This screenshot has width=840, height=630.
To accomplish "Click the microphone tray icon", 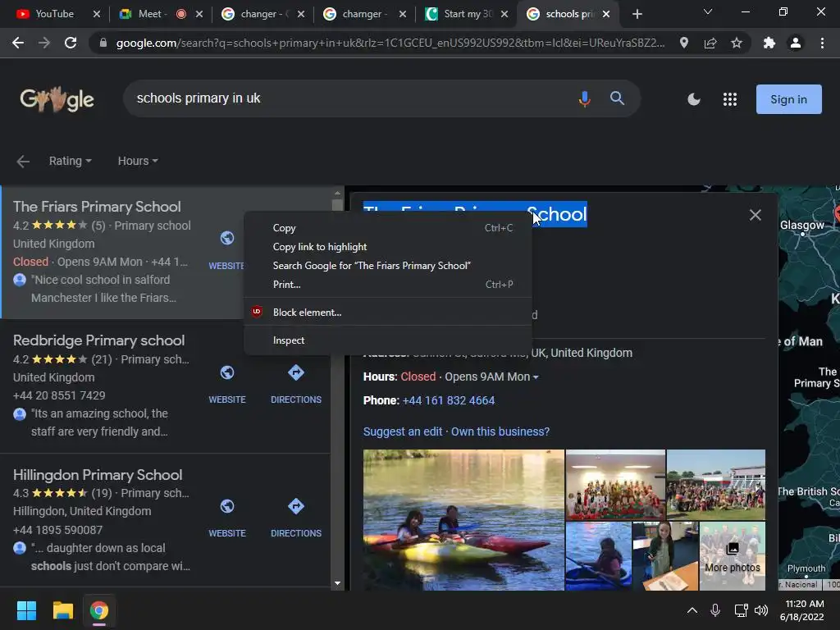I will coord(715,610).
